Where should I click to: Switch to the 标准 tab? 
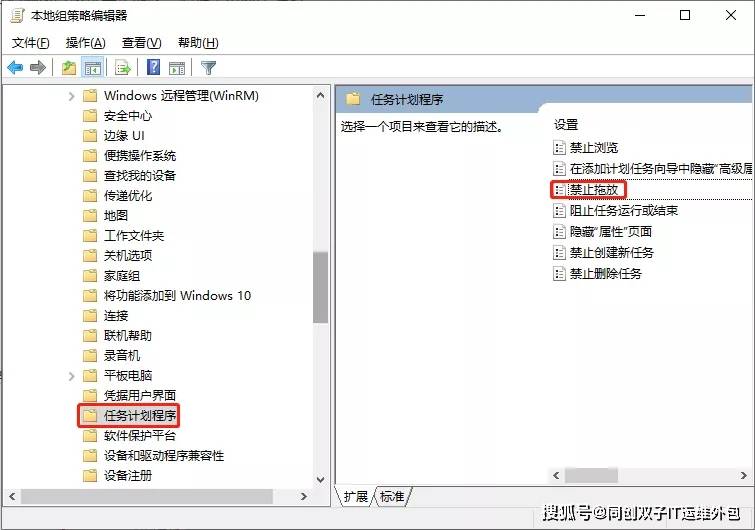392,496
